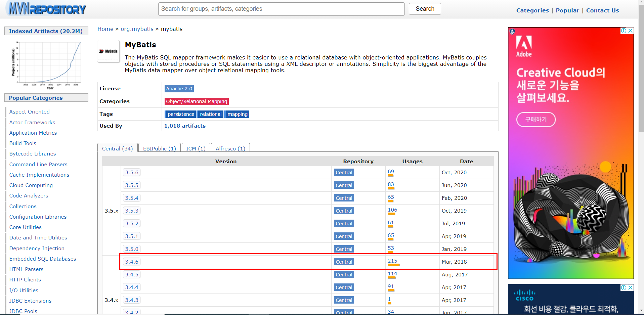Viewport: 644px width, 315px height.
Task: Click 114 usages link for 3.4.5
Action: (392, 273)
